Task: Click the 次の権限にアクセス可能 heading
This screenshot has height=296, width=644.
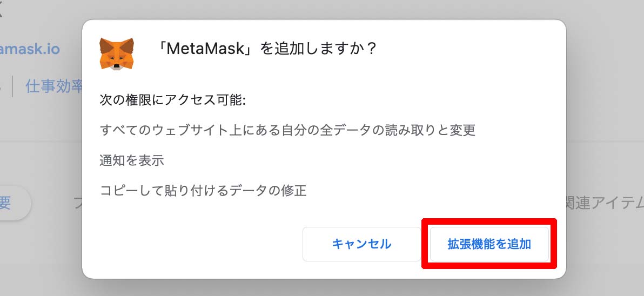Action: [172, 100]
